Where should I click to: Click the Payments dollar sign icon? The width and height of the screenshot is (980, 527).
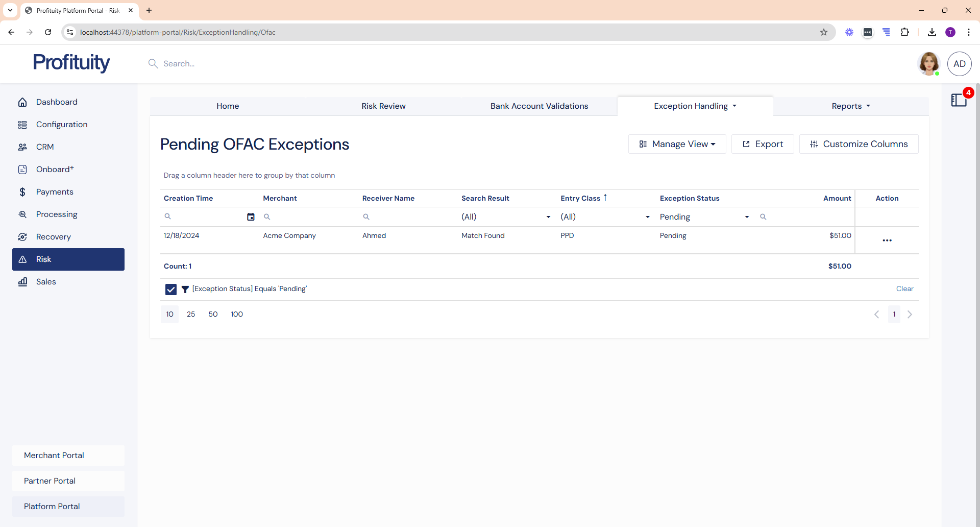pos(22,192)
